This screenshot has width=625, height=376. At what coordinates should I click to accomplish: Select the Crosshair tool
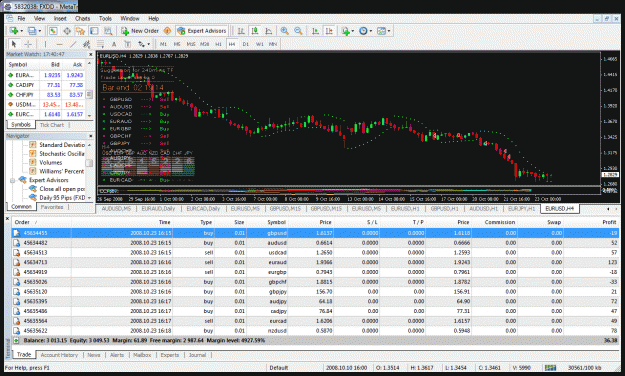point(28,44)
